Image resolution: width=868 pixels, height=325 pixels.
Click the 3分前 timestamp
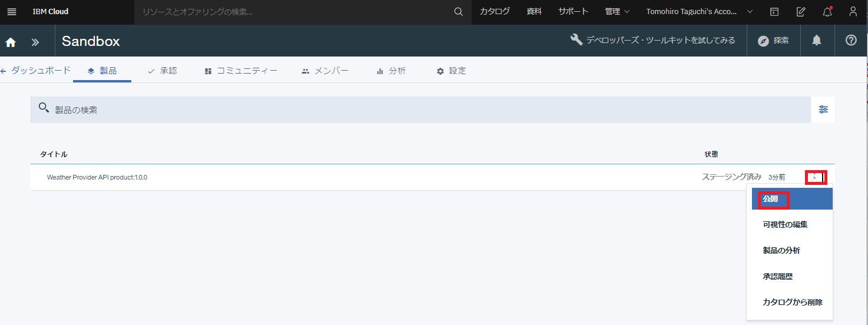[x=777, y=177]
